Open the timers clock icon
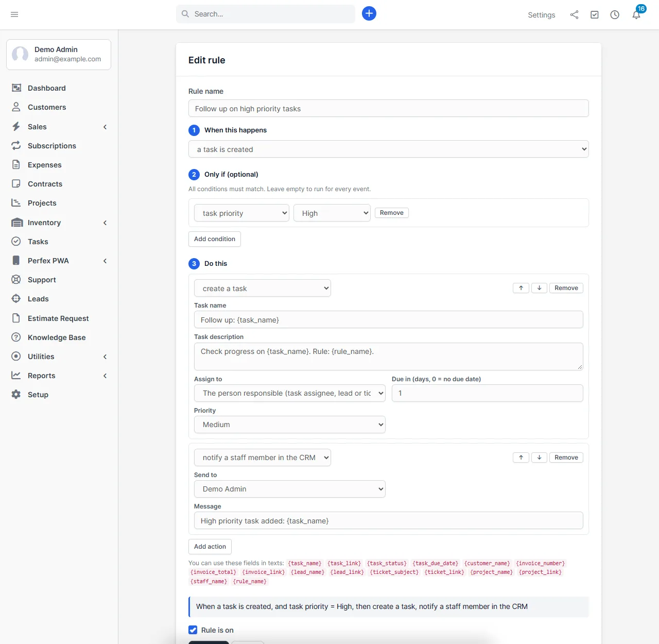Image resolution: width=659 pixels, height=644 pixels. click(615, 15)
